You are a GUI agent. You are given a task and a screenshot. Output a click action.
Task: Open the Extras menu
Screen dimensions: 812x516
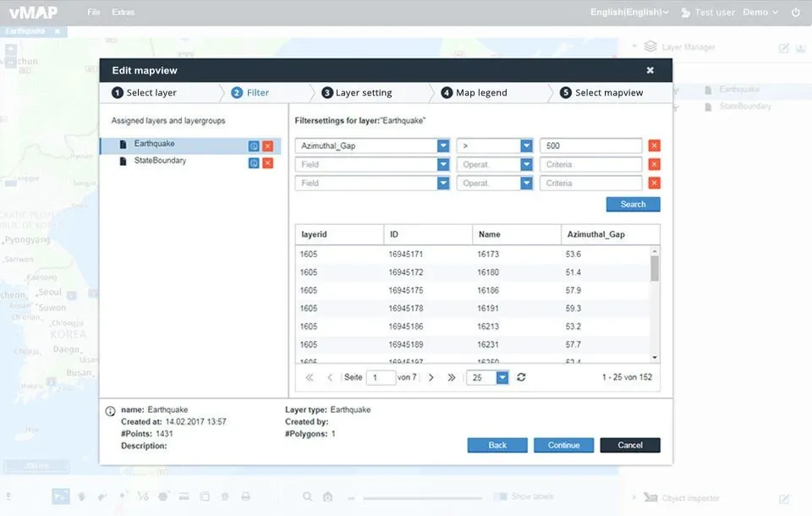[x=123, y=12]
